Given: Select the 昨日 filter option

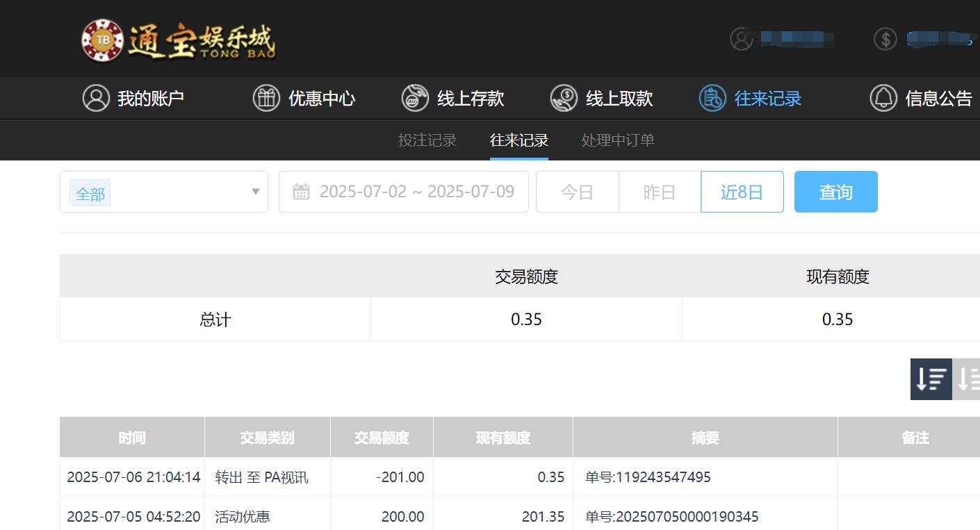Looking at the screenshot, I should click(659, 191).
